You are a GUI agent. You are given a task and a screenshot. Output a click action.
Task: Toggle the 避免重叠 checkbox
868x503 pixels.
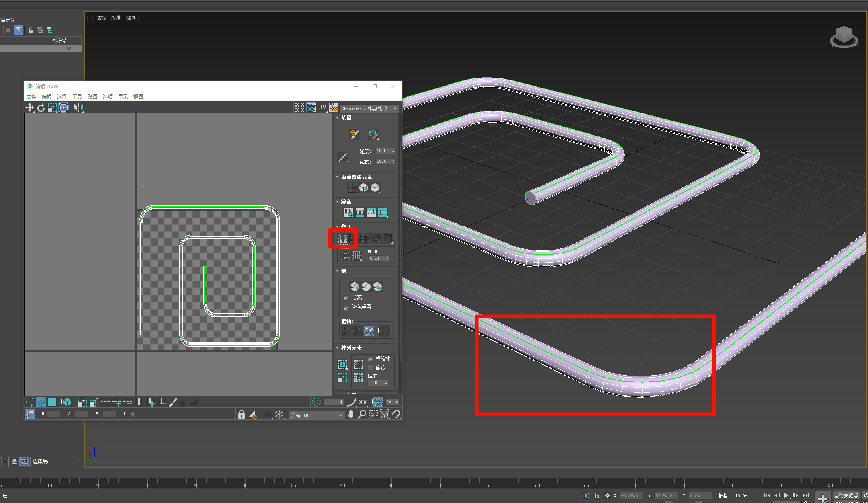point(346,308)
